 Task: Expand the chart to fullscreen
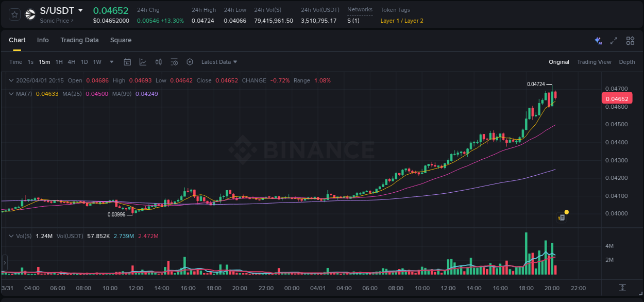(614, 40)
